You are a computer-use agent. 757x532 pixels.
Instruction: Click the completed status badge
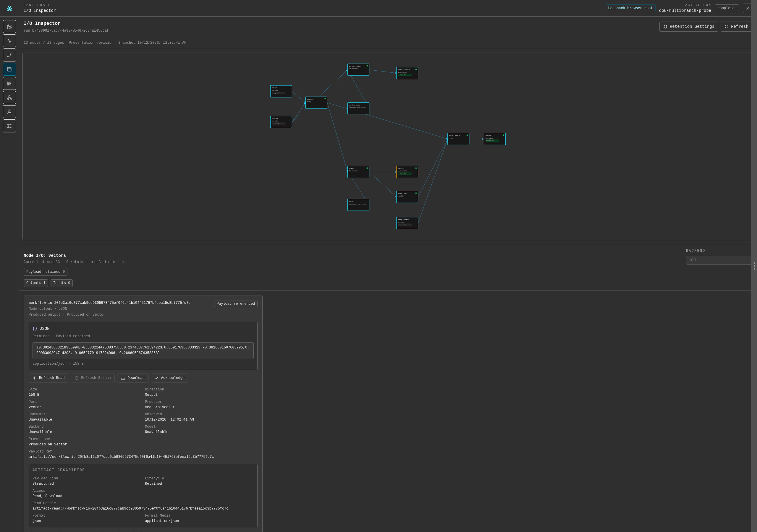(727, 8)
